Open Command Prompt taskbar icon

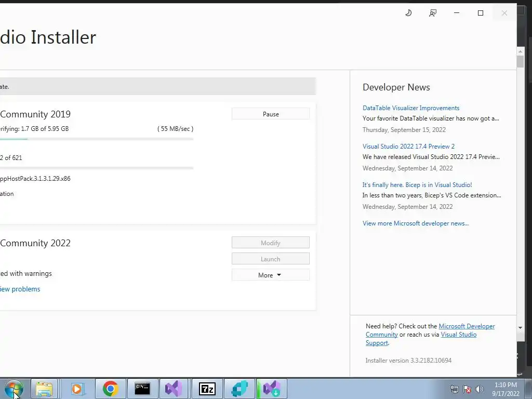click(142, 389)
